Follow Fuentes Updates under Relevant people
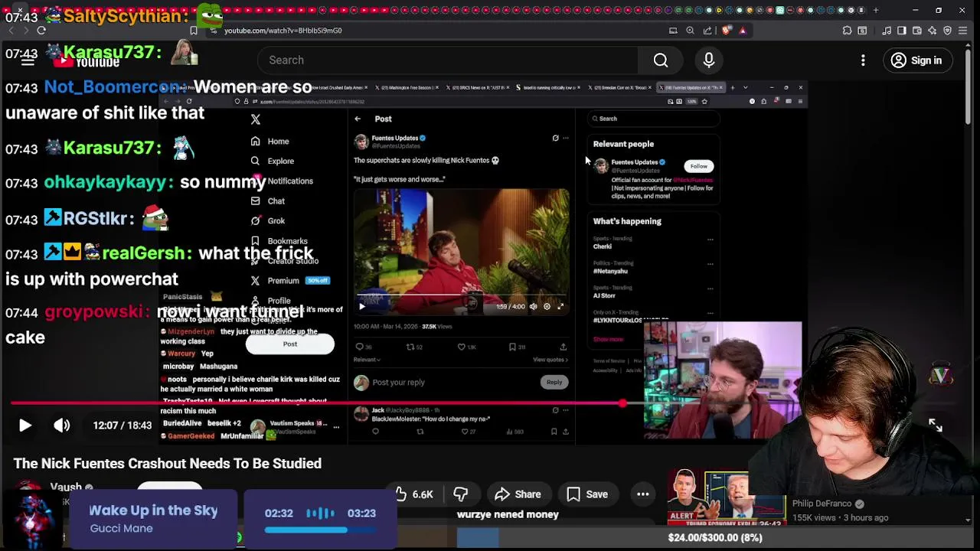This screenshot has width=980, height=551. (x=699, y=166)
